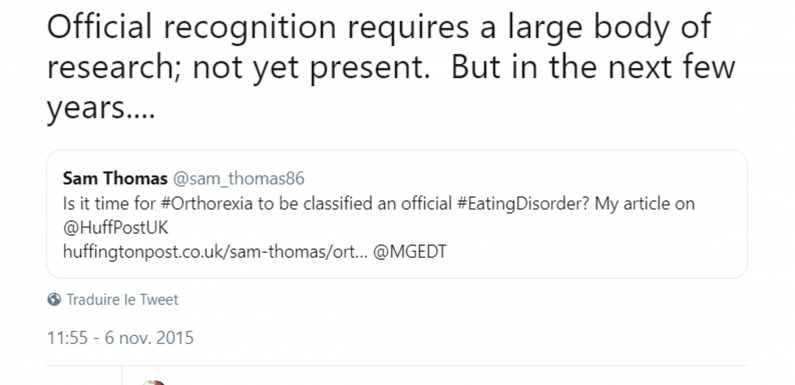The width and height of the screenshot is (795, 385).
Task: Open the 11:55 - 6 nov. 2015 timestamp
Action: tap(120, 338)
